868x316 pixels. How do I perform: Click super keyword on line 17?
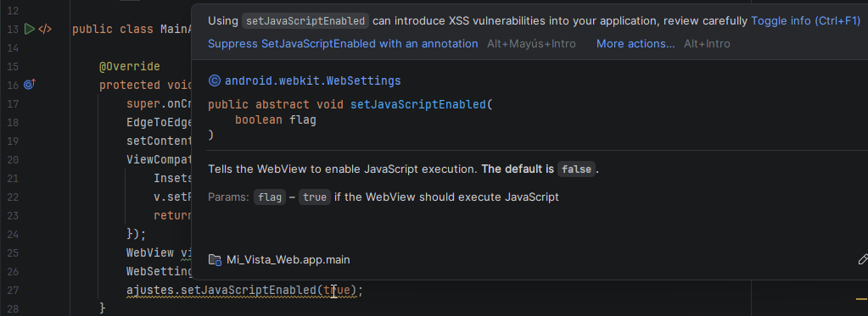click(x=143, y=104)
